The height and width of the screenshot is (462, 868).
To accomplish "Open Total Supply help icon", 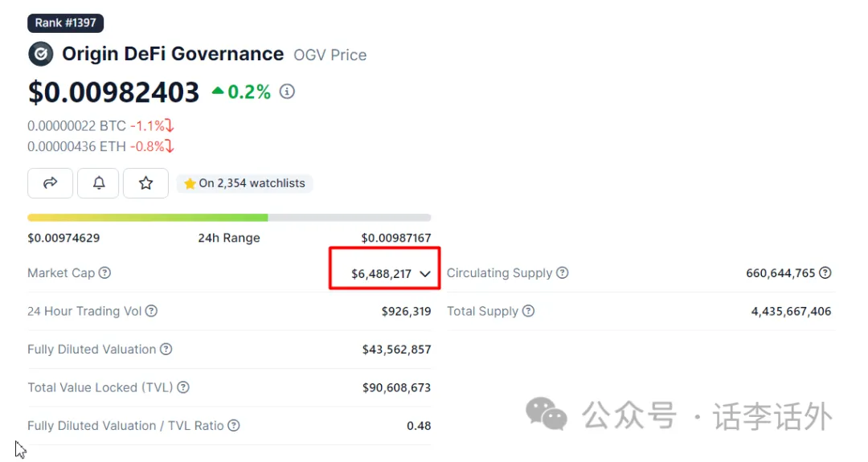I will coord(529,311).
